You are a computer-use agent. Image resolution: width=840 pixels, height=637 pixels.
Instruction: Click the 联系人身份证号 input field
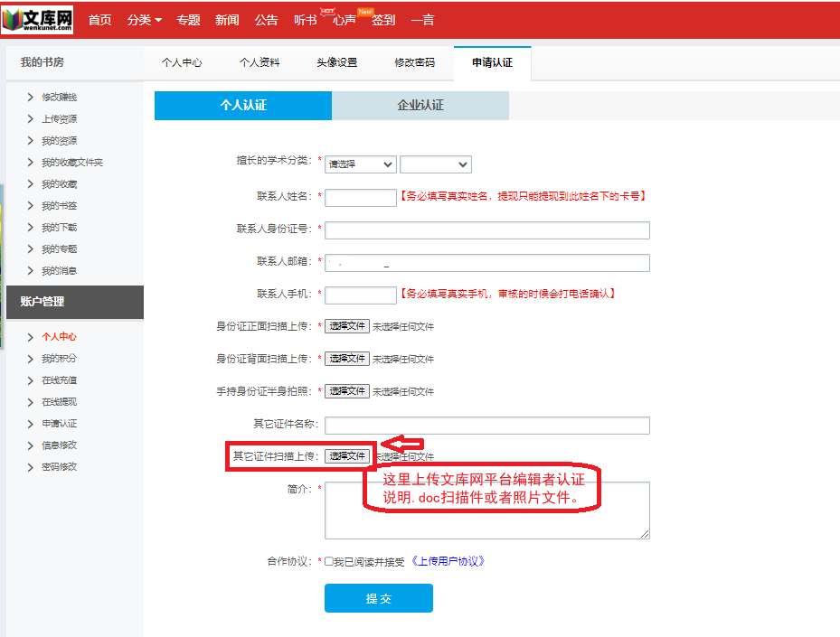click(x=487, y=230)
